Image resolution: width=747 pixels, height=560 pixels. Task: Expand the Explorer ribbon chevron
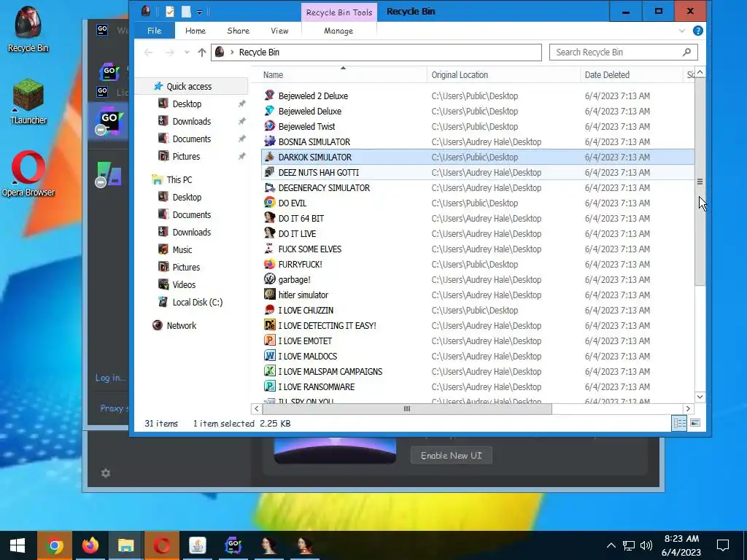click(x=682, y=31)
